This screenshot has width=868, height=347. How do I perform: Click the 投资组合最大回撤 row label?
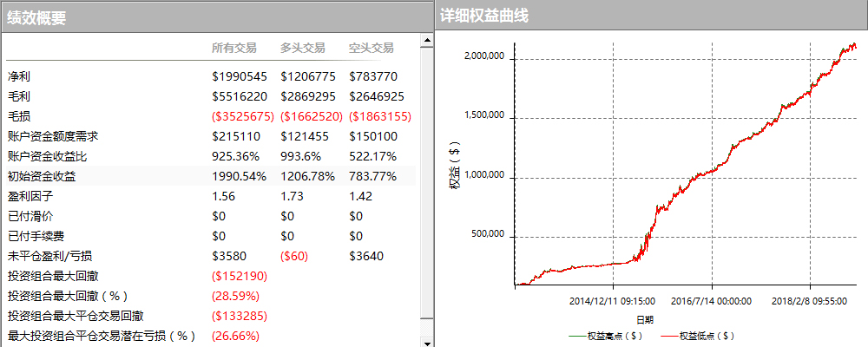coord(53,276)
